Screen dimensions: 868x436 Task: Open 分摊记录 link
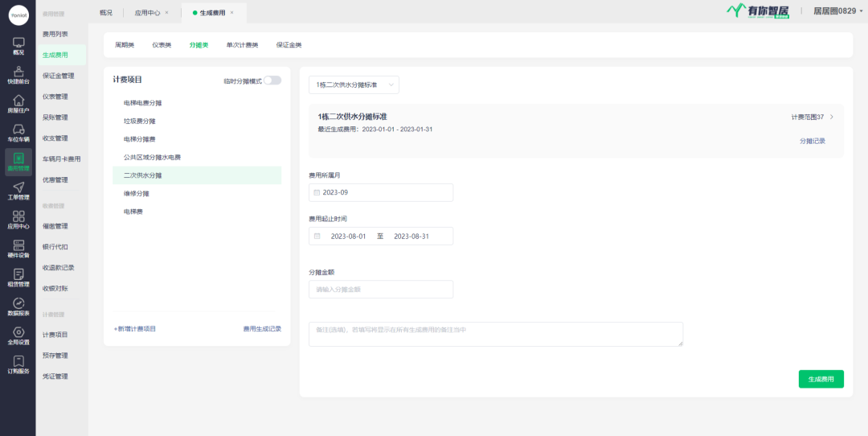[x=812, y=141]
